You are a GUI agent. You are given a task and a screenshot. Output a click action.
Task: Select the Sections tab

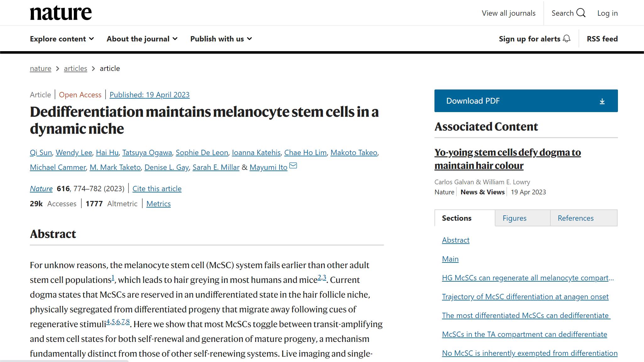coord(456,218)
